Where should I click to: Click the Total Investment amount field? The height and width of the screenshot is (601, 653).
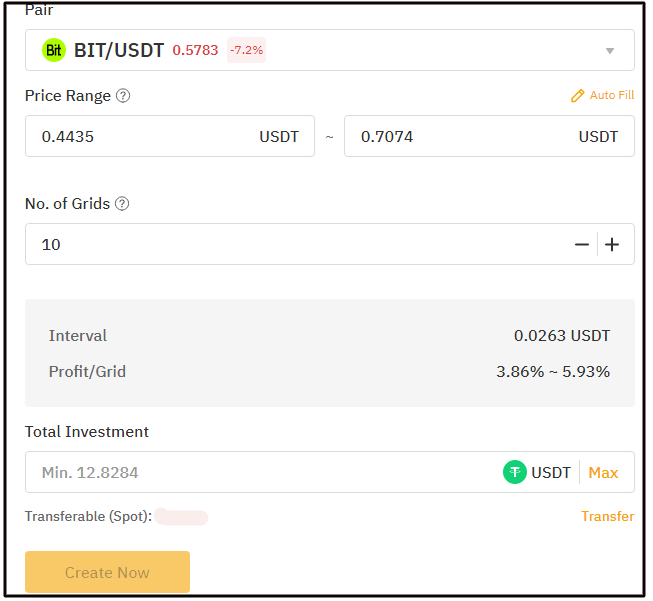coord(262,472)
